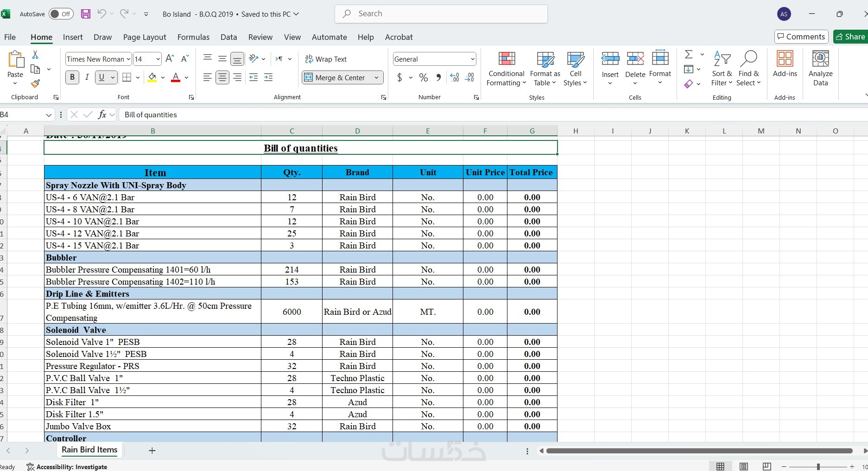
Task: Toggle Bold formatting
Action: pyautogui.click(x=72, y=77)
